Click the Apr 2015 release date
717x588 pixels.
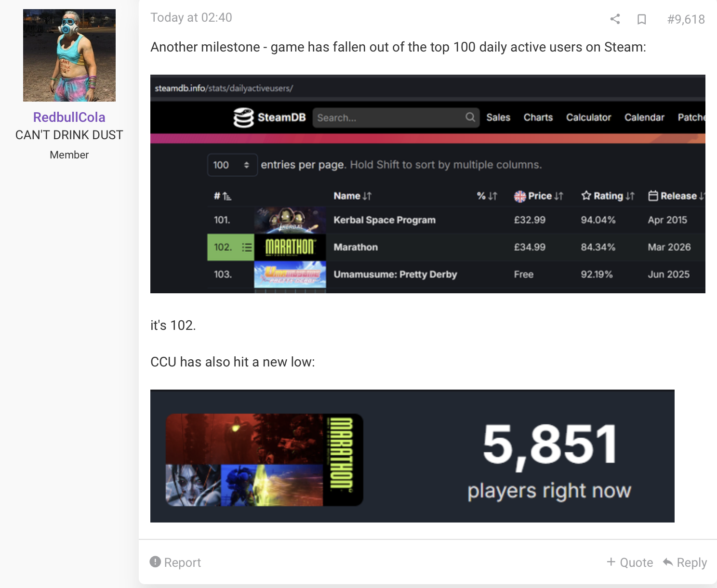667,220
